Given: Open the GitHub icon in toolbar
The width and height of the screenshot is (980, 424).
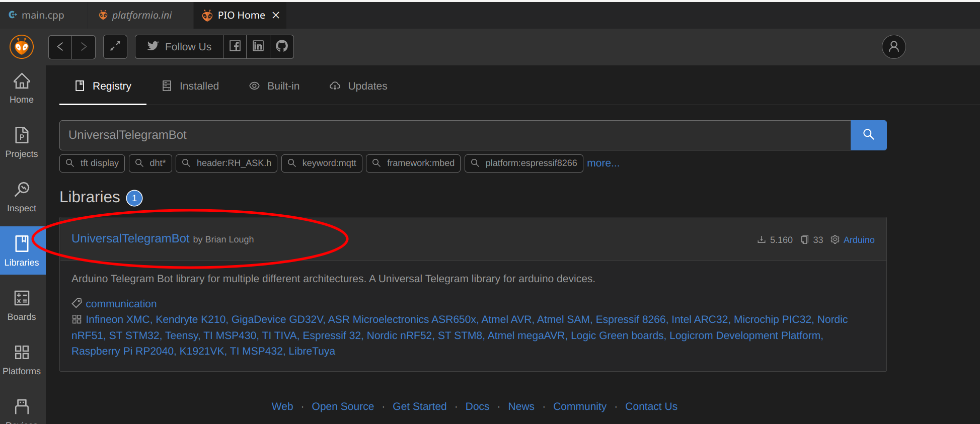Looking at the screenshot, I should point(282,47).
